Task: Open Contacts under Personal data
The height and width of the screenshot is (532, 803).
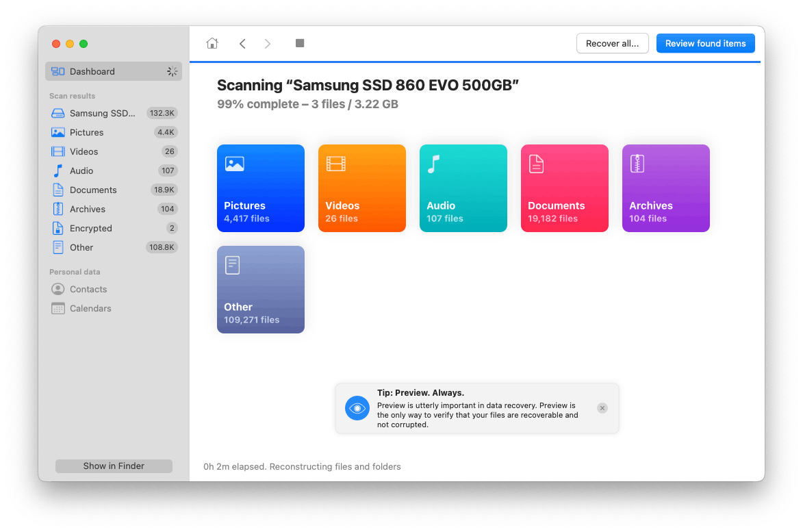Action: click(x=114, y=290)
